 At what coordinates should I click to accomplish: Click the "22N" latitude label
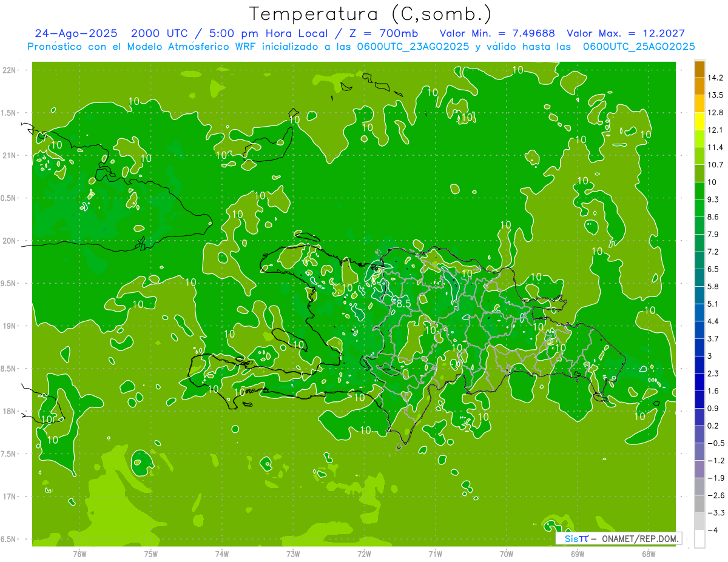coord(8,70)
